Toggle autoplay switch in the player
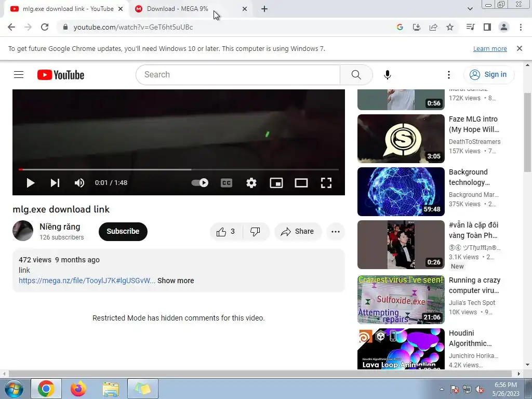The image size is (532, 399). [x=200, y=183]
